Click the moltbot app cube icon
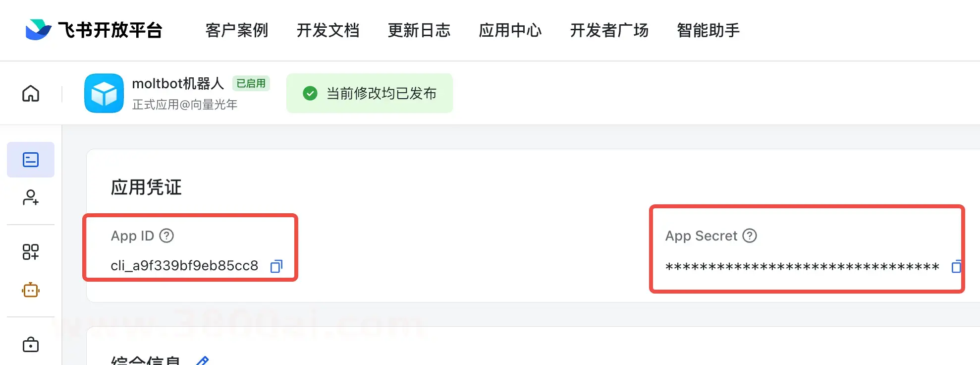This screenshot has height=365, width=980. (x=104, y=93)
